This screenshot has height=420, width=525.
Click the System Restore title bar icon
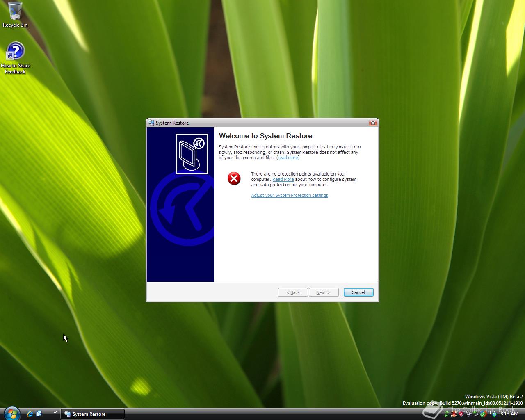click(151, 123)
